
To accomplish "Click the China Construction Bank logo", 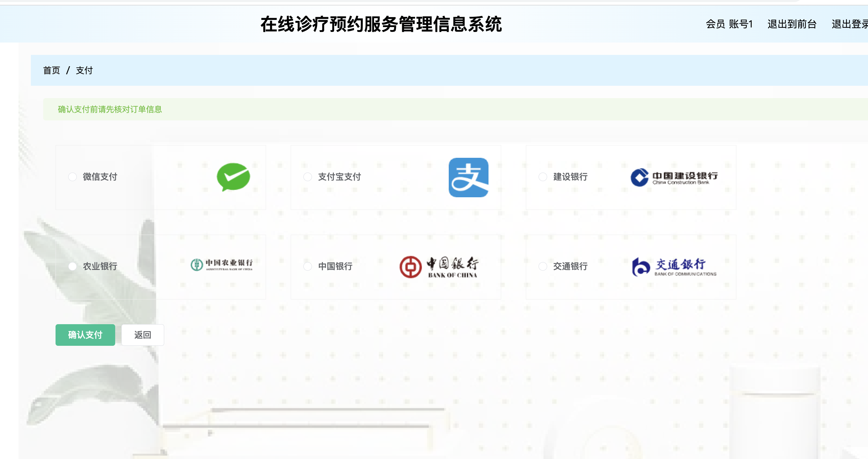I will 674,177.
